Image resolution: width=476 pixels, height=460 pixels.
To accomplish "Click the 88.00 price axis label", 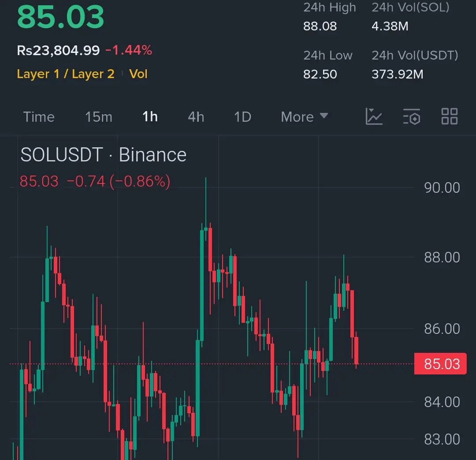I will click(x=442, y=258).
